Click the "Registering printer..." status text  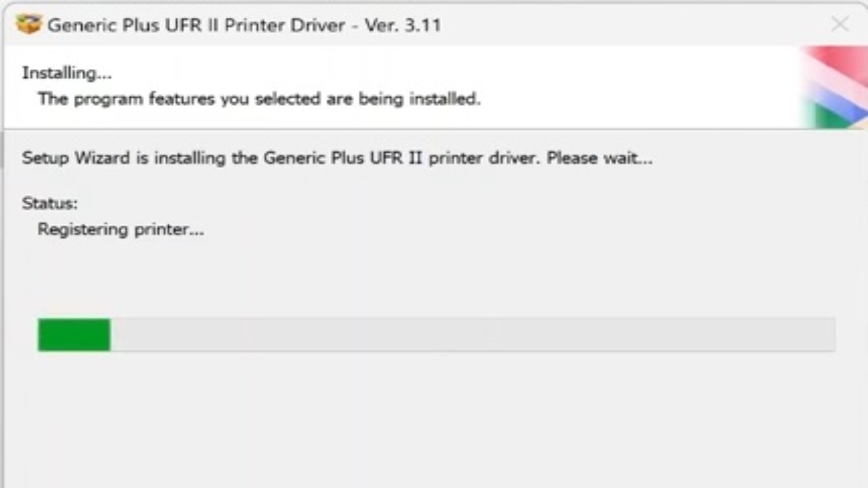(121, 230)
